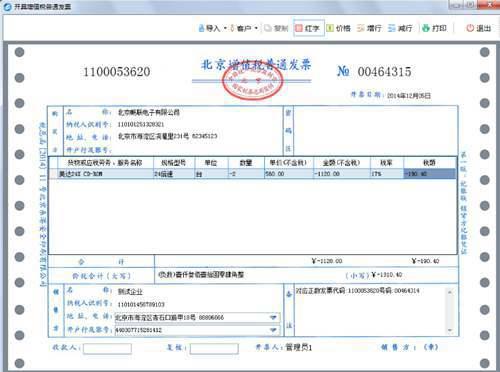Click the seller name 测试企业

coord(130,292)
